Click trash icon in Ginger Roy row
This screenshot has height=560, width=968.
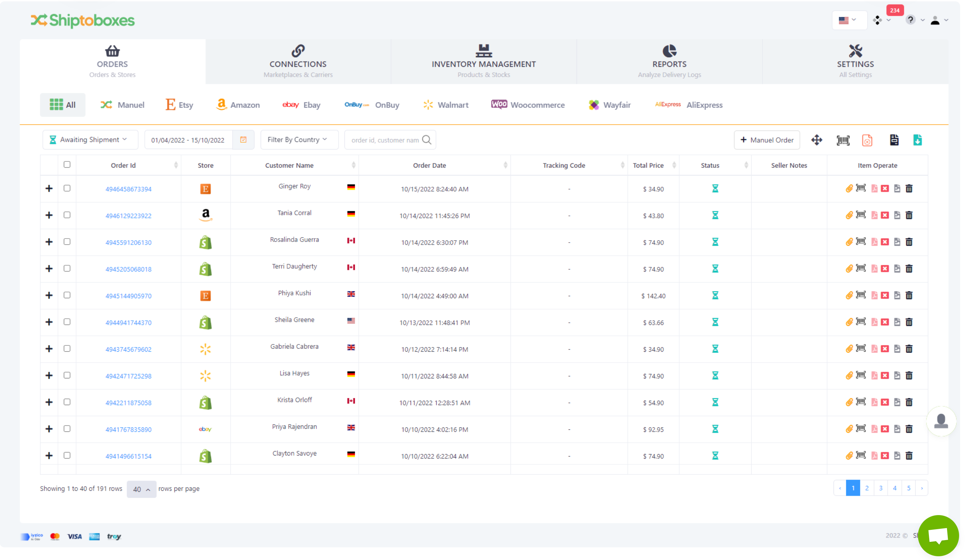click(909, 188)
